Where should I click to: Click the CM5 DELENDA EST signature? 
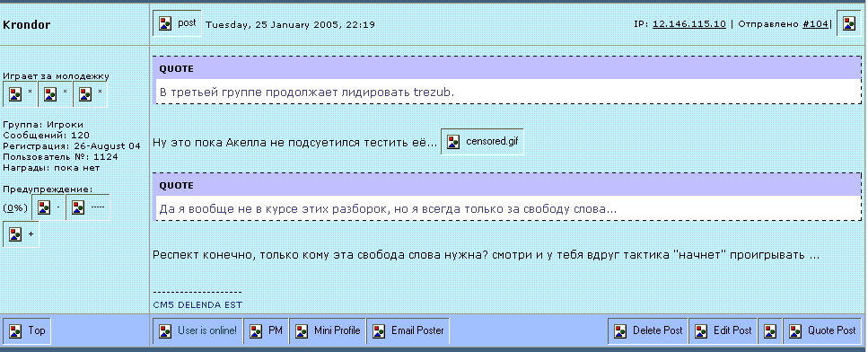click(197, 305)
